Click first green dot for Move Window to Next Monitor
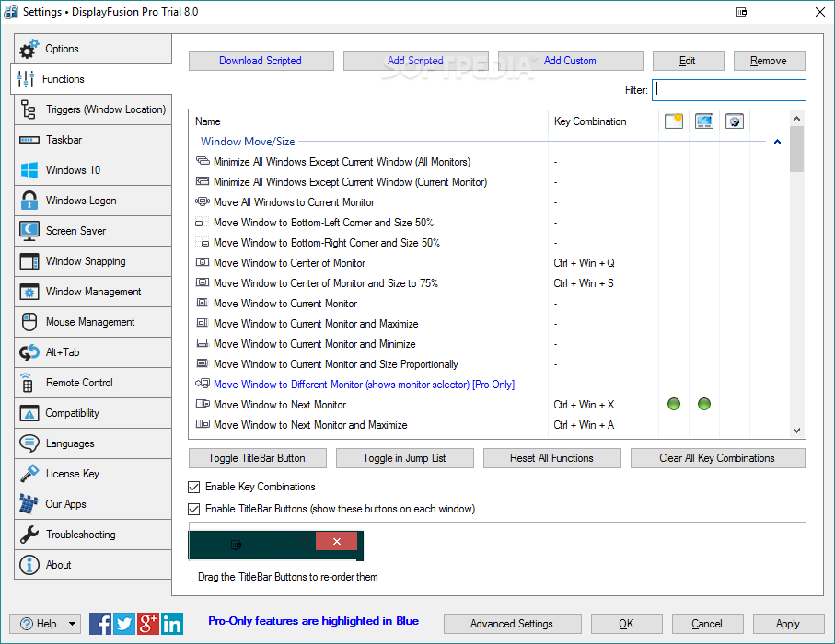This screenshot has width=835, height=644. [674, 404]
